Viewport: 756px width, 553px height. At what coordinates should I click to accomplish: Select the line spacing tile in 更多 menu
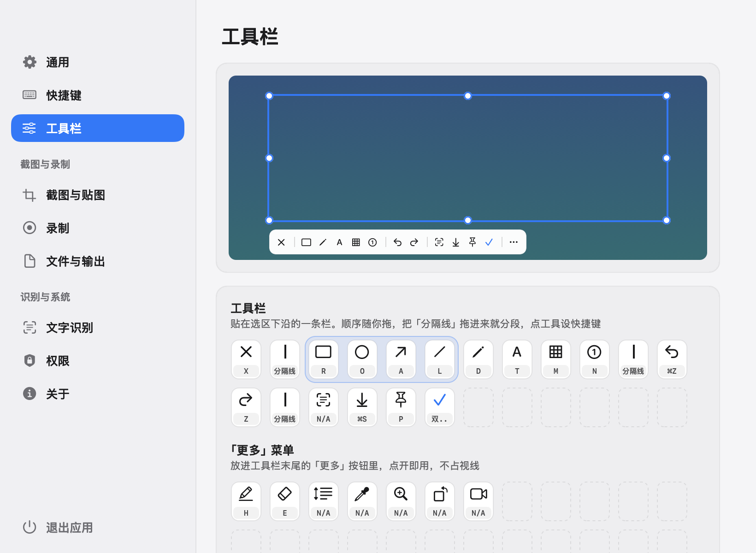point(324,501)
